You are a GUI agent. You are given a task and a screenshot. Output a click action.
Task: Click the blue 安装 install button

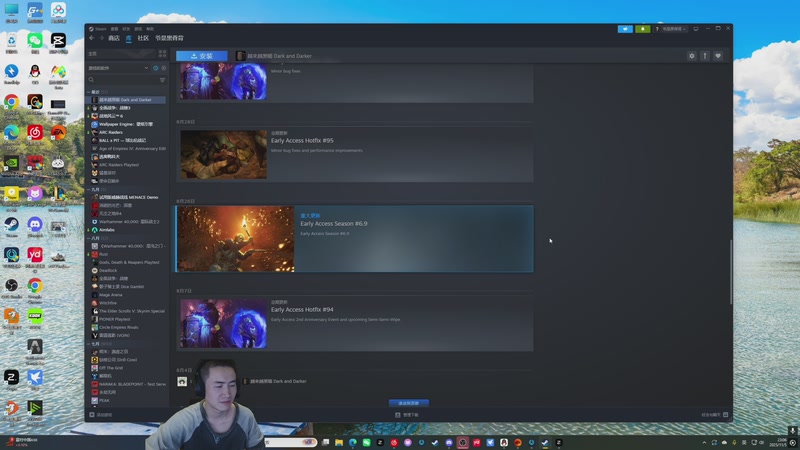pos(202,56)
